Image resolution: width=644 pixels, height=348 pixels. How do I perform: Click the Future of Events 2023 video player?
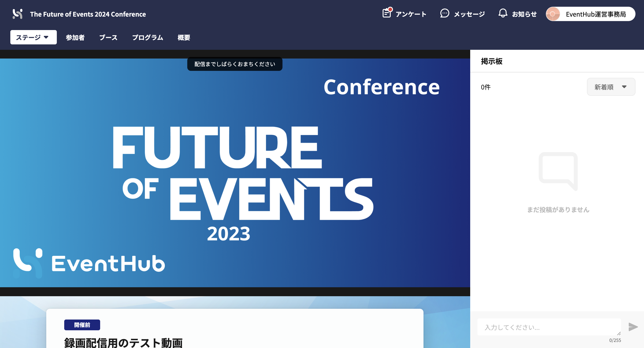pos(235,173)
